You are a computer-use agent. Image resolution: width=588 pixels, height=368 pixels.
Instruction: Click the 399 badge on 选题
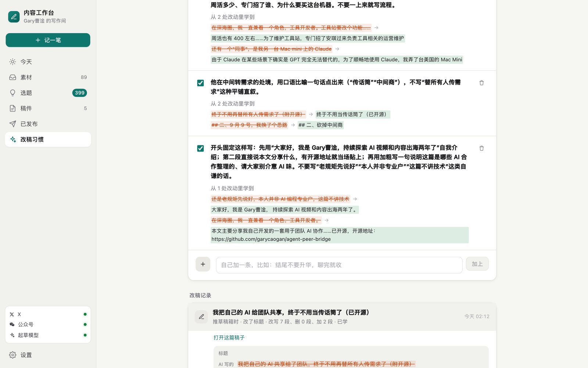(80, 93)
